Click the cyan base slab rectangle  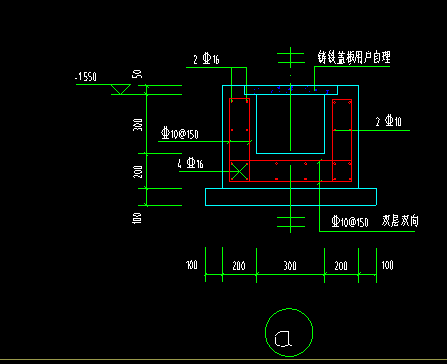291,197
